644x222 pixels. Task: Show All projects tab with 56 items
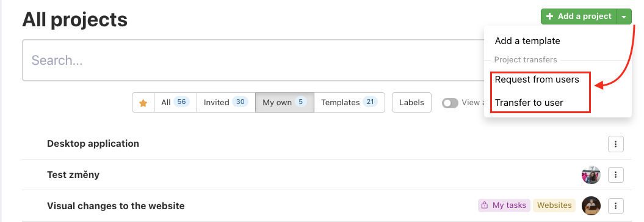click(175, 102)
